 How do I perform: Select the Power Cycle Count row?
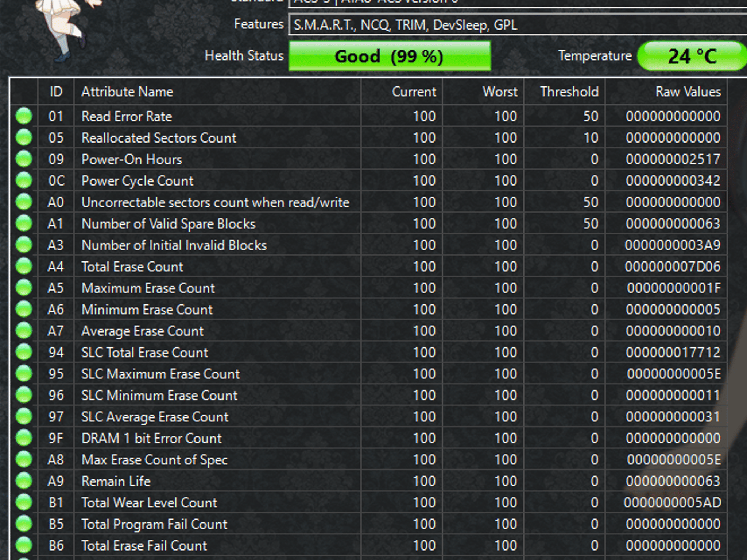pyautogui.click(x=368, y=180)
